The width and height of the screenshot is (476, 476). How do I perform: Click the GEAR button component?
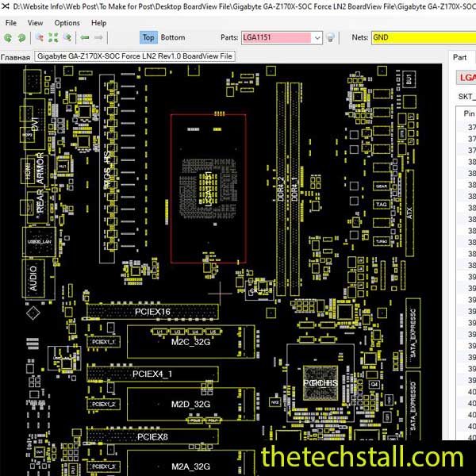(x=382, y=186)
